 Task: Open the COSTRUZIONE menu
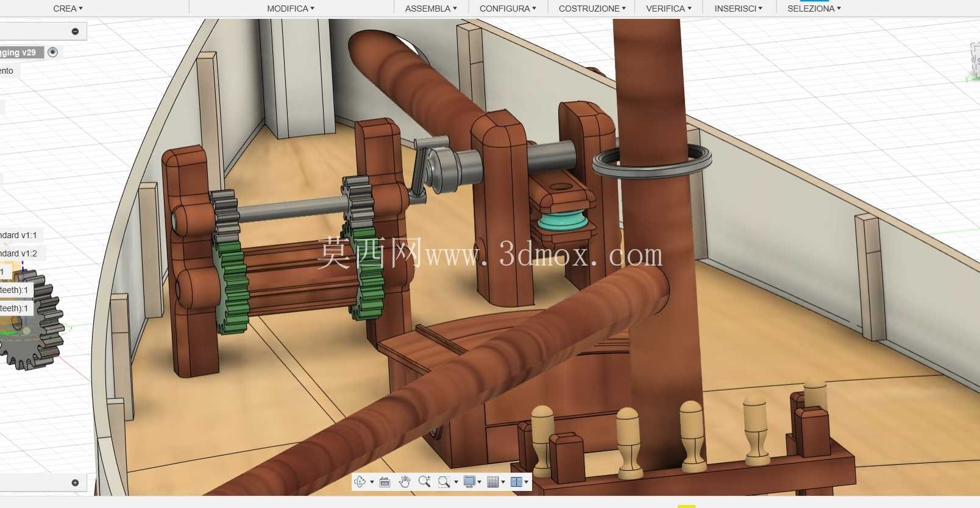(x=592, y=9)
